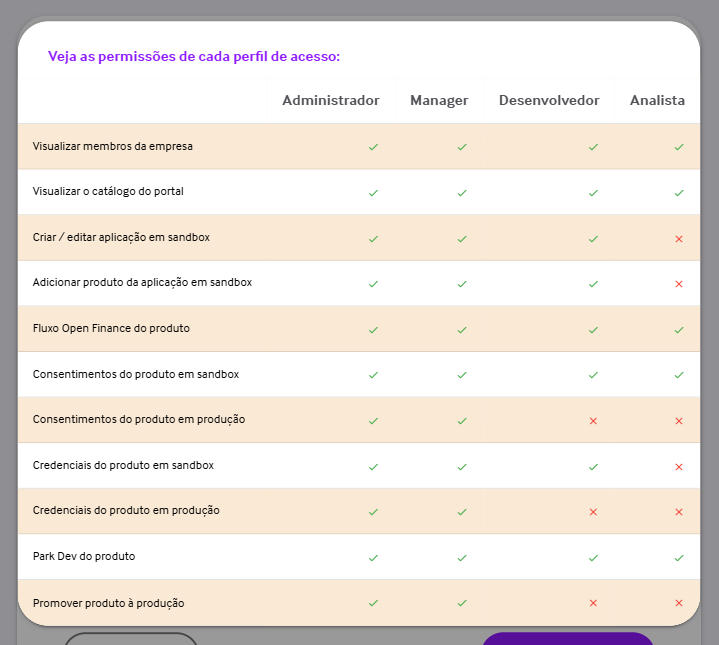The height and width of the screenshot is (645, 719).
Task: Click Administrador checkmark for Promover produto à produção
Action: (373, 603)
